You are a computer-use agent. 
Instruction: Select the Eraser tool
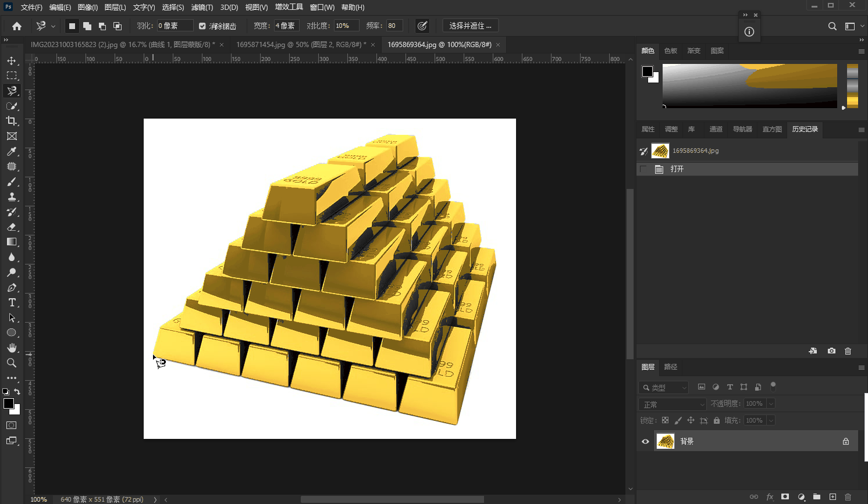pyautogui.click(x=11, y=227)
